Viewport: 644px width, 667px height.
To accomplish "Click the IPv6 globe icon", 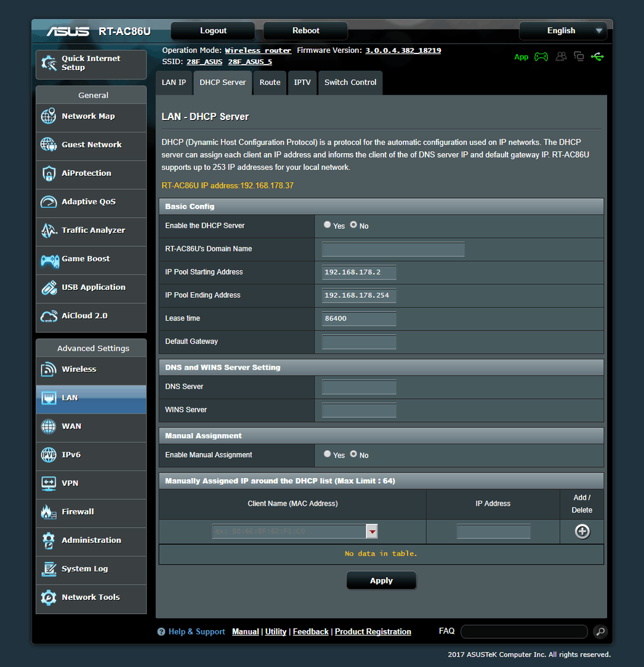I will click(49, 455).
